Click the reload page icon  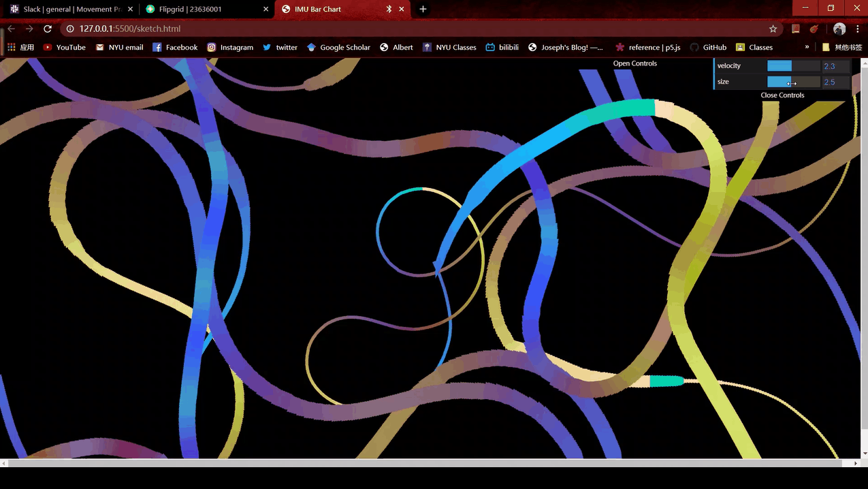(48, 29)
